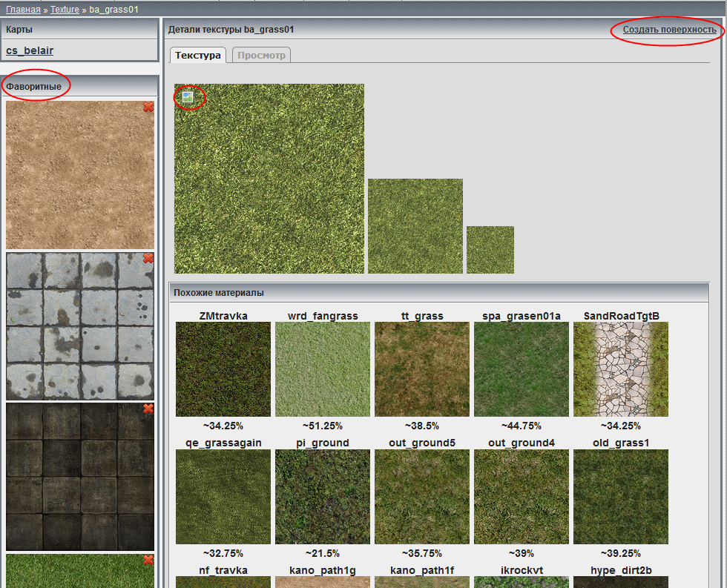Viewport: 727px width, 588px height.
Task: Click the Детали текстуры ba_grass01 heading
Action: (x=231, y=30)
